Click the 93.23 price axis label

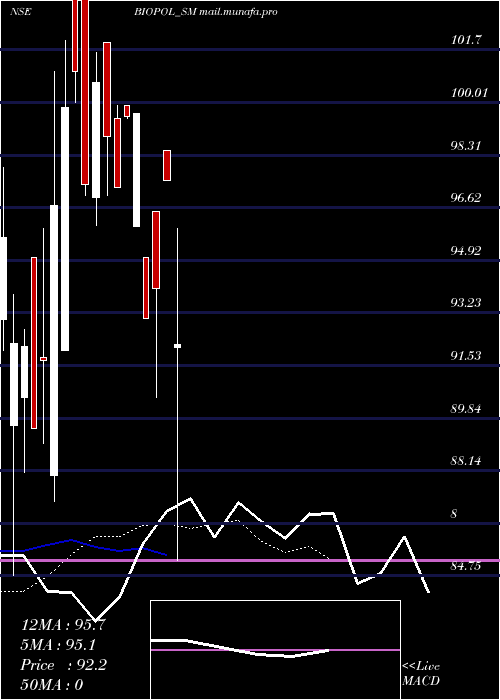466,303
